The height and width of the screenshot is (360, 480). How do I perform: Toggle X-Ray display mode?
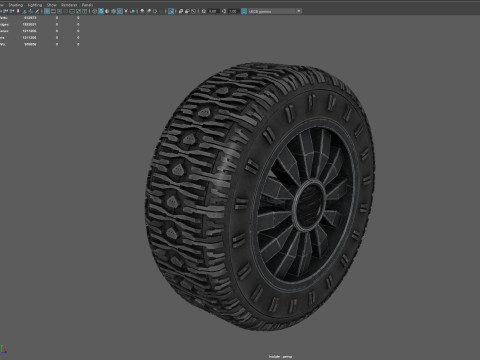click(x=181, y=11)
